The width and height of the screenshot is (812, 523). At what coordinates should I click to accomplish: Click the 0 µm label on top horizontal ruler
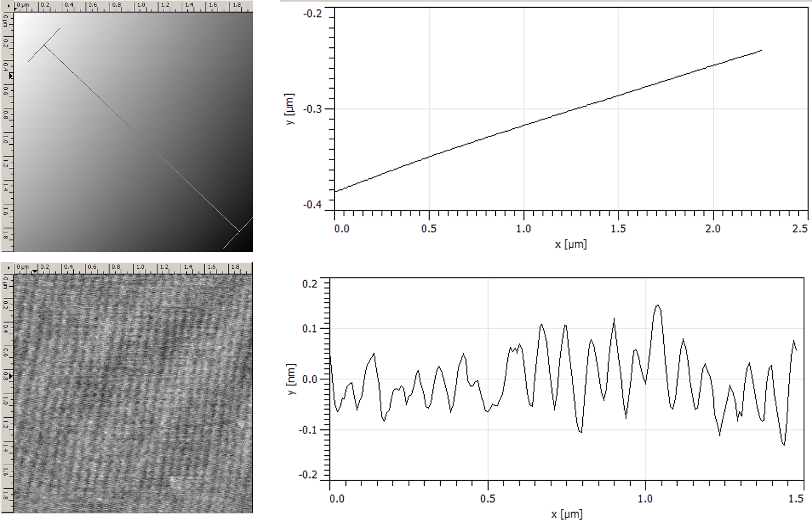click(x=22, y=5)
